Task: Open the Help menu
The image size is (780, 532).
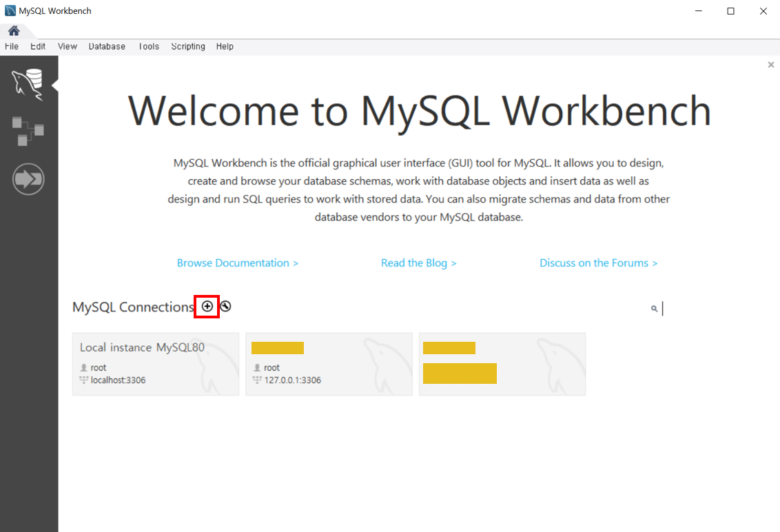Action: click(225, 46)
